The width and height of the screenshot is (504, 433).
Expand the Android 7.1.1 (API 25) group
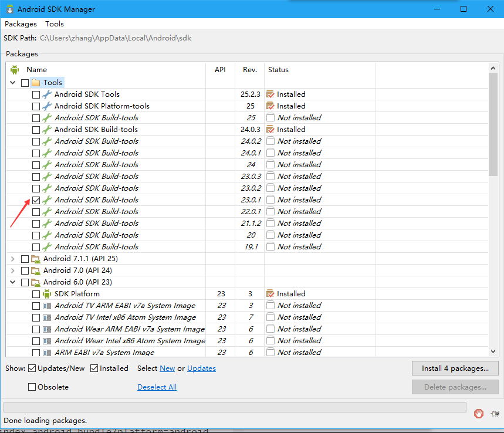pos(13,259)
